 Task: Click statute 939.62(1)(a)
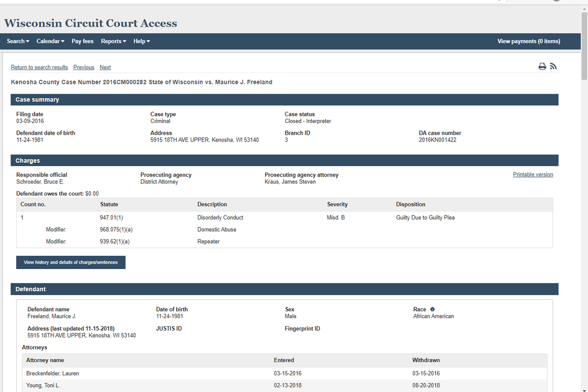(x=115, y=242)
